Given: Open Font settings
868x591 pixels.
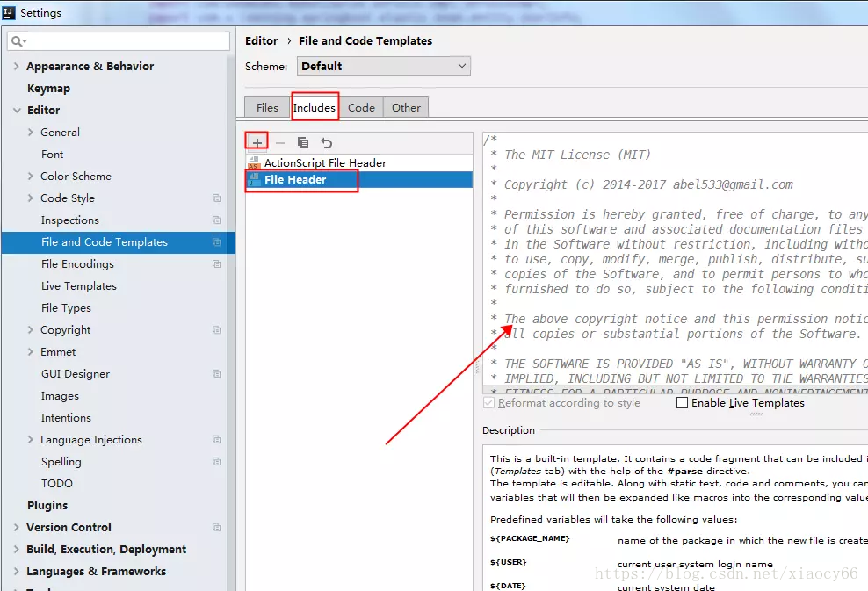Looking at the screenshot, I should tap(53, 155).
